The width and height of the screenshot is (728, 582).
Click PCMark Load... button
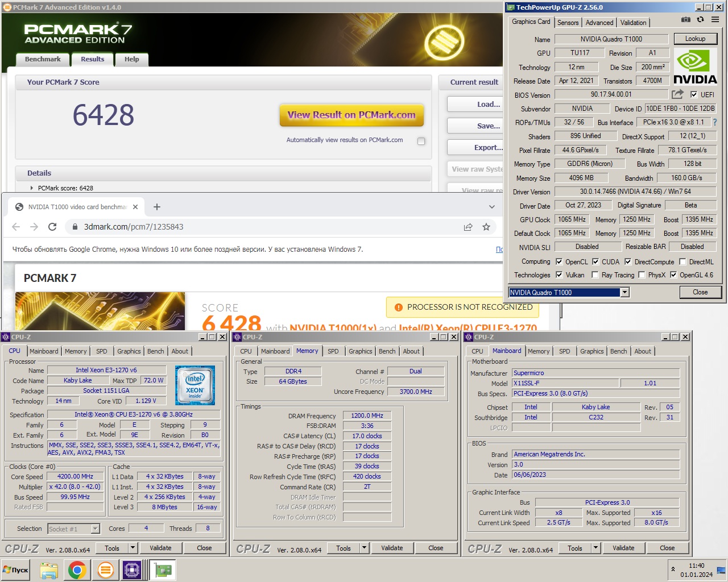475,104
